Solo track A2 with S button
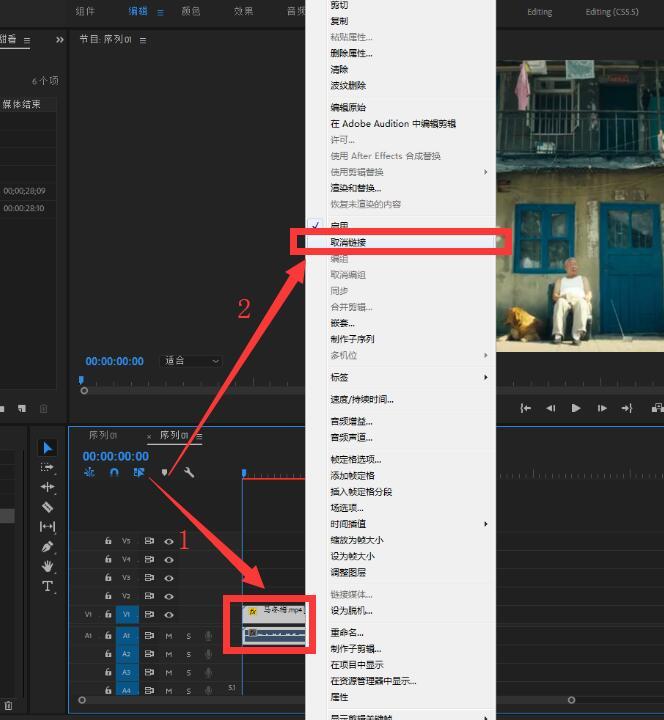 point(188,654)
